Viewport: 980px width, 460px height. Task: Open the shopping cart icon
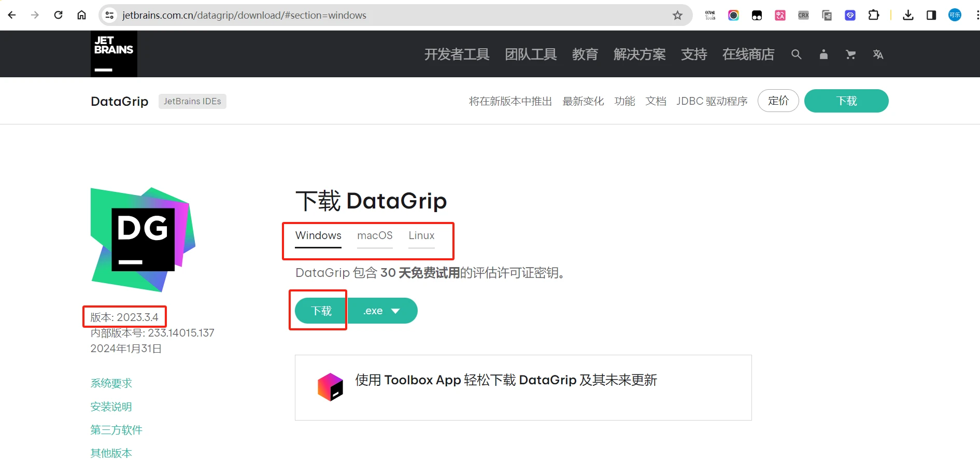point(850,54)
